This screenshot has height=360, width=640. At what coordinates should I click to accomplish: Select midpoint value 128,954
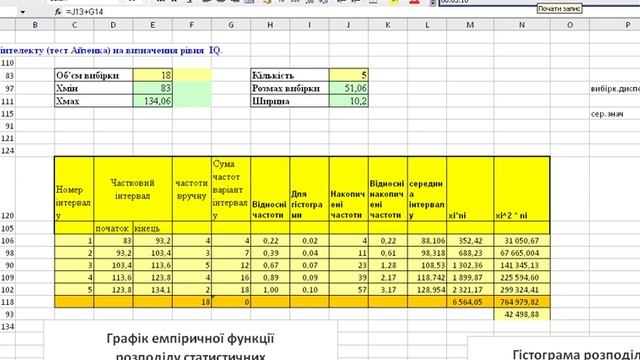427,290
